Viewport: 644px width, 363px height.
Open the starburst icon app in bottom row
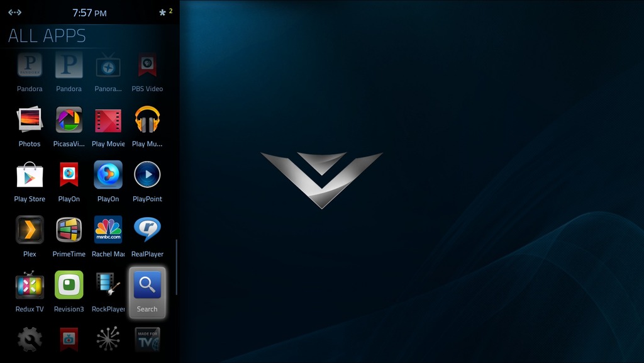(108, 338)
